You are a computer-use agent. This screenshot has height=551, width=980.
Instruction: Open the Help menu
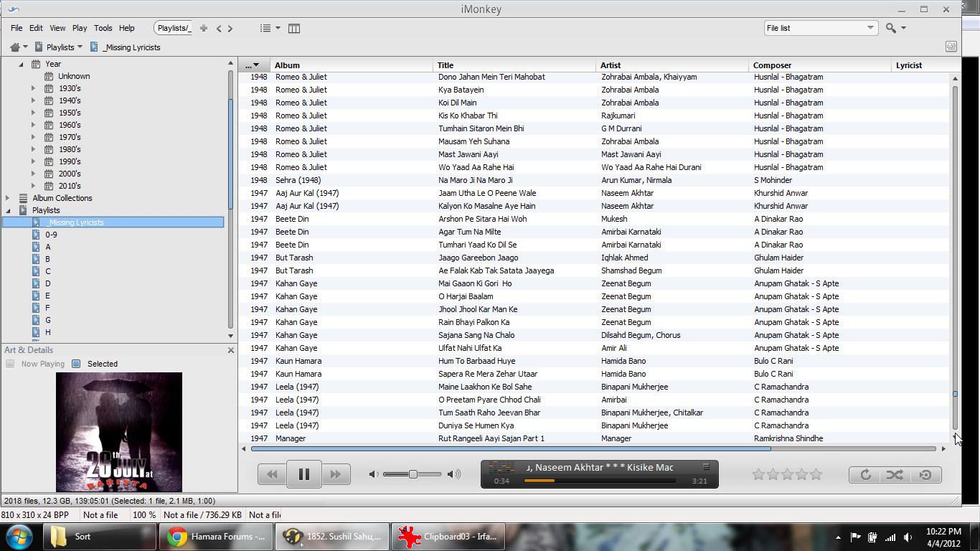point(127,28)
